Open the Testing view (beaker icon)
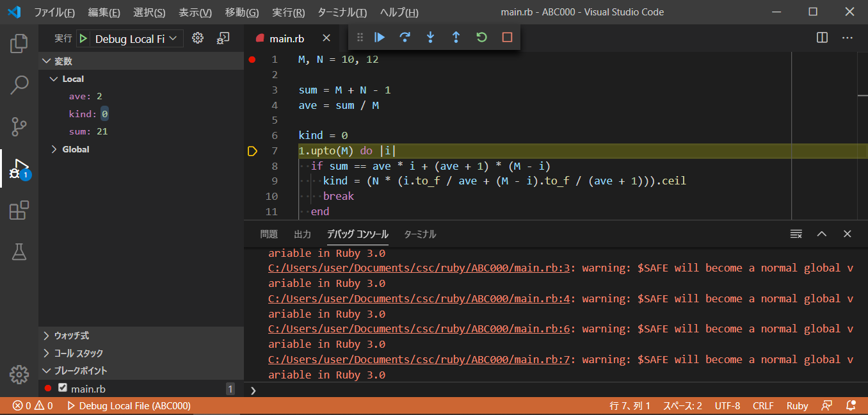Image resolution: width=868 pixels, height=415 pixels. coord(19,252)
